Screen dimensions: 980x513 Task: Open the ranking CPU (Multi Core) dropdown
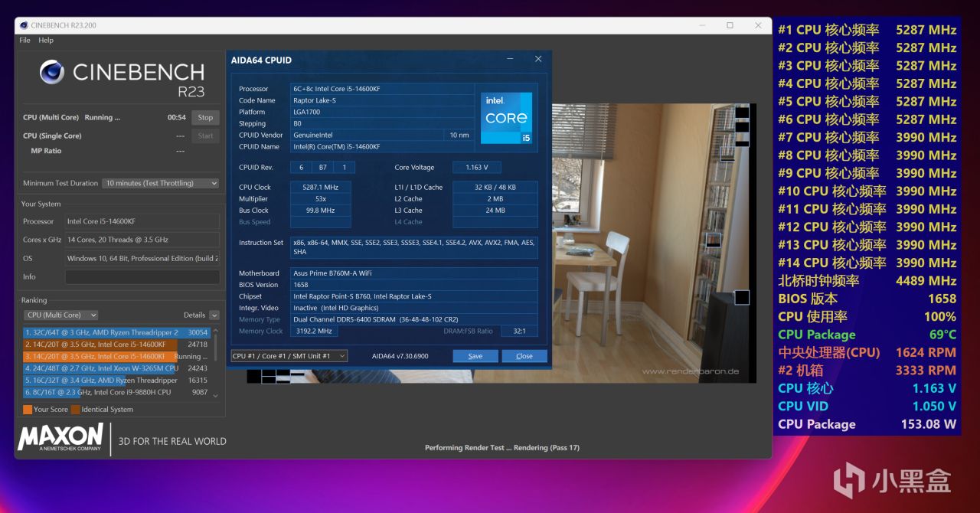pos(60,315)
